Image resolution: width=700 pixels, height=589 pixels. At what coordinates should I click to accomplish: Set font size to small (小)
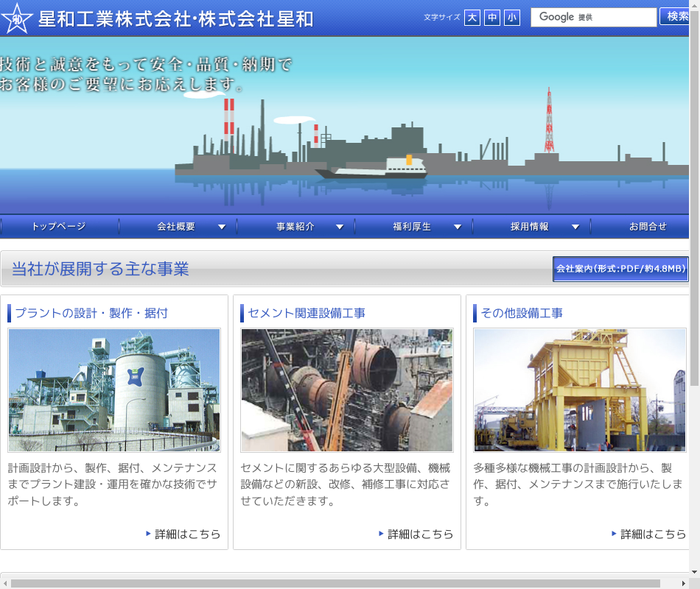[512, 18]
